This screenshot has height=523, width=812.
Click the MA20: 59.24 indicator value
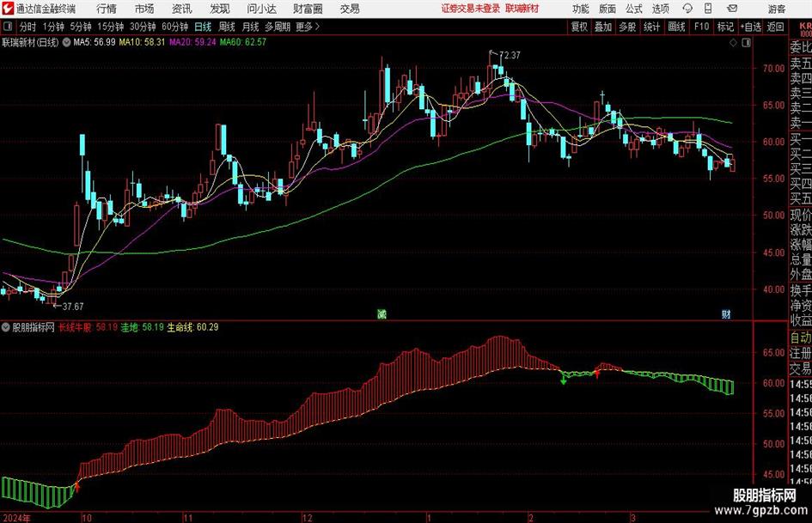click(x=192, y=42)
